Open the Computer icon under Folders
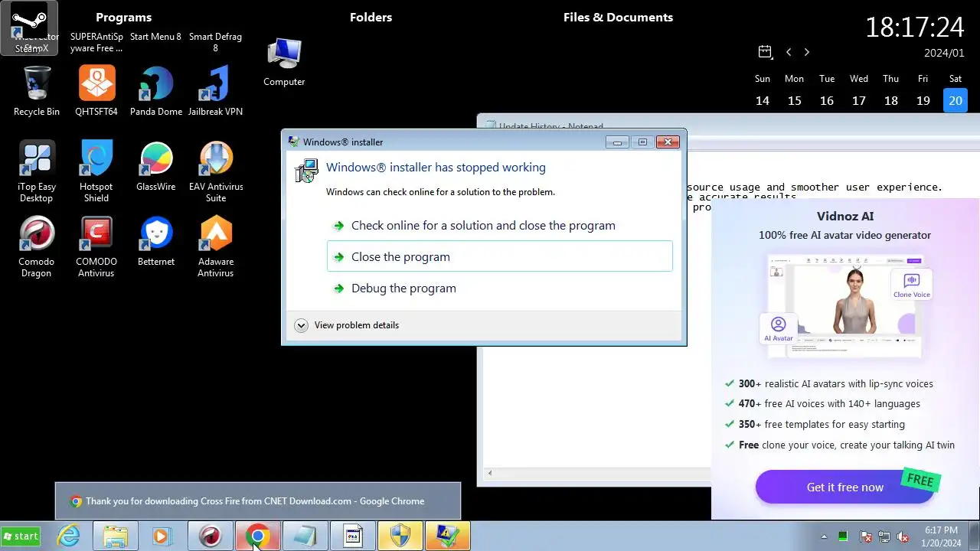Image resolution: width=980 pixels, height=551 pixels. pos(284,63)
